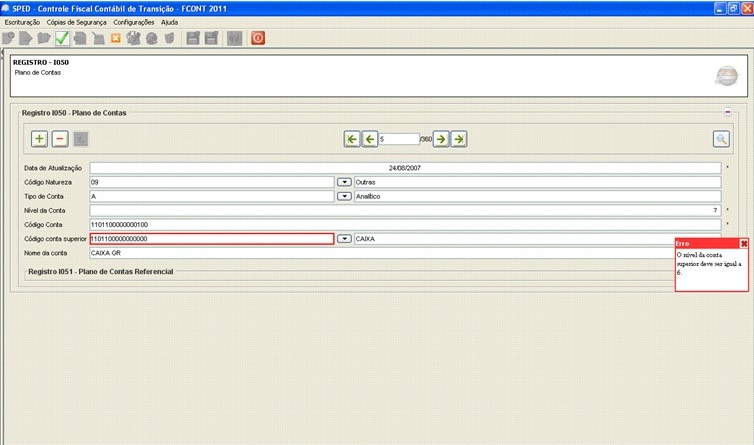Close the Erro message popup
This screenshot has height=445, width=754.
click(x=744, y=243)
